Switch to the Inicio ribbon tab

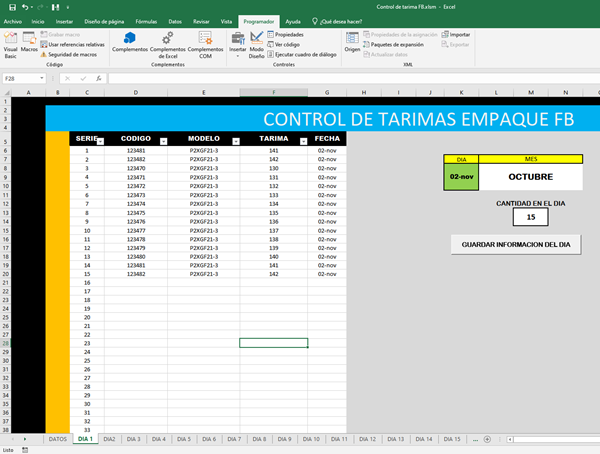pos(38,21)
